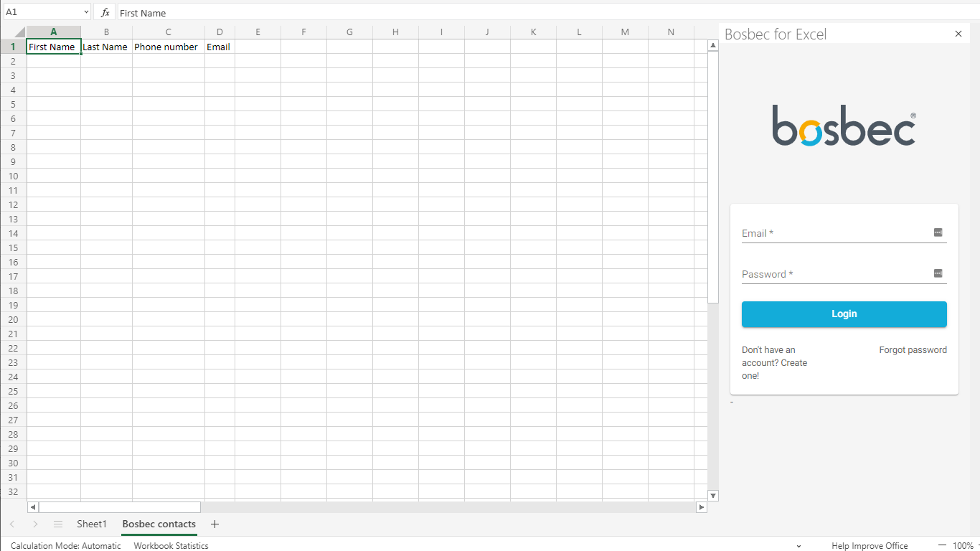Open the status bar dropdown chevron
Screen dimensions: 980x551
click(798, 547)
